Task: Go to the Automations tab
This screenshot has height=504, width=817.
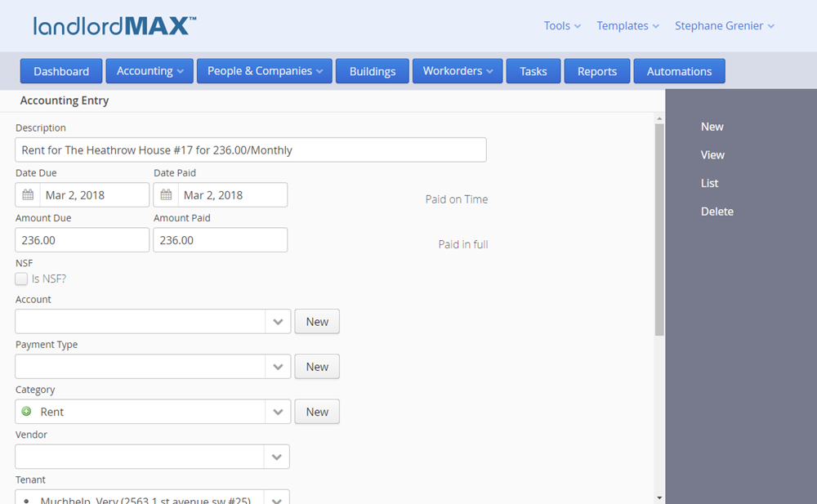Action: point(680,71)
